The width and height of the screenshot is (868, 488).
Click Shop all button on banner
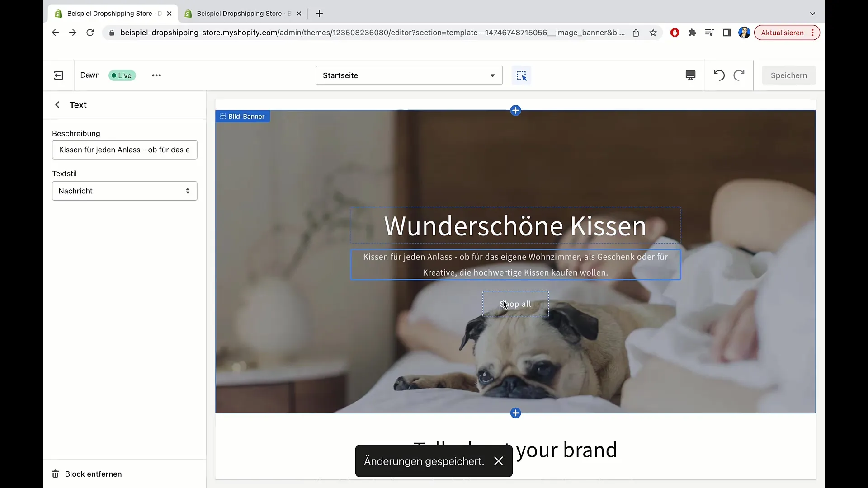(x=515, y=303)
